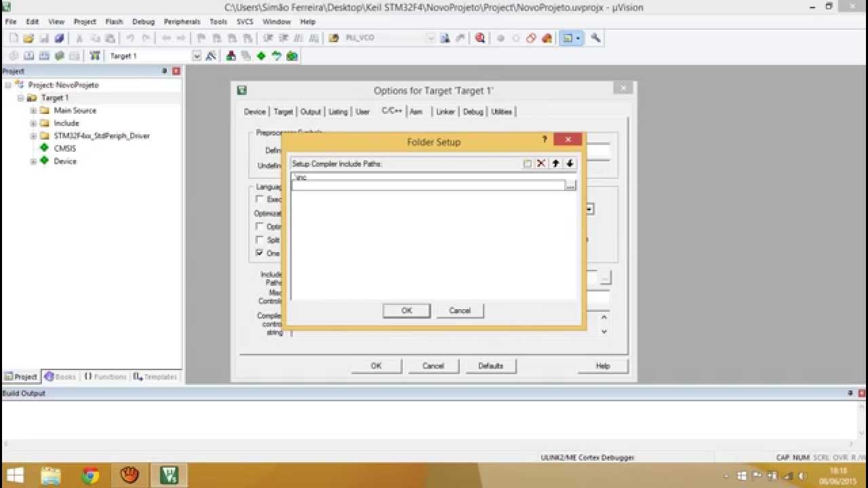Click the New folder icon in Folder Setup
The height and width of the screenshot is (488, 868).
point(528,163)
